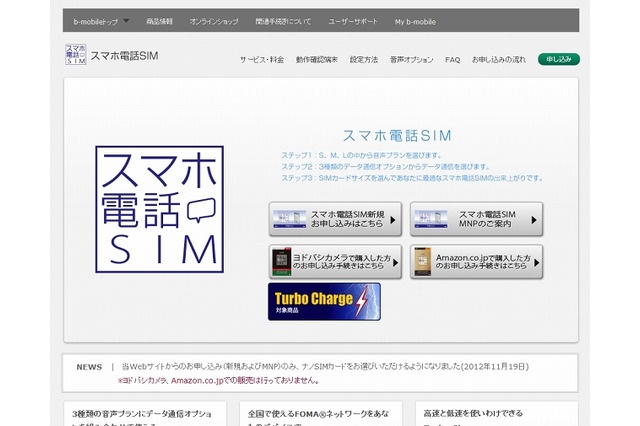
Task: Click the blue スマホ電話SIM heading
Action: pyautogui.click(x=397, y=136)
